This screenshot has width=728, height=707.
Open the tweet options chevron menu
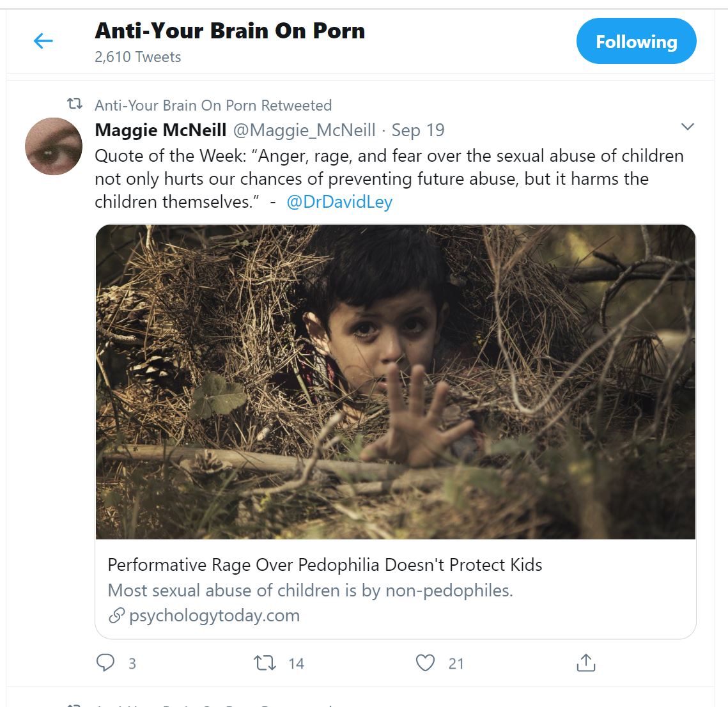[688, 127]
